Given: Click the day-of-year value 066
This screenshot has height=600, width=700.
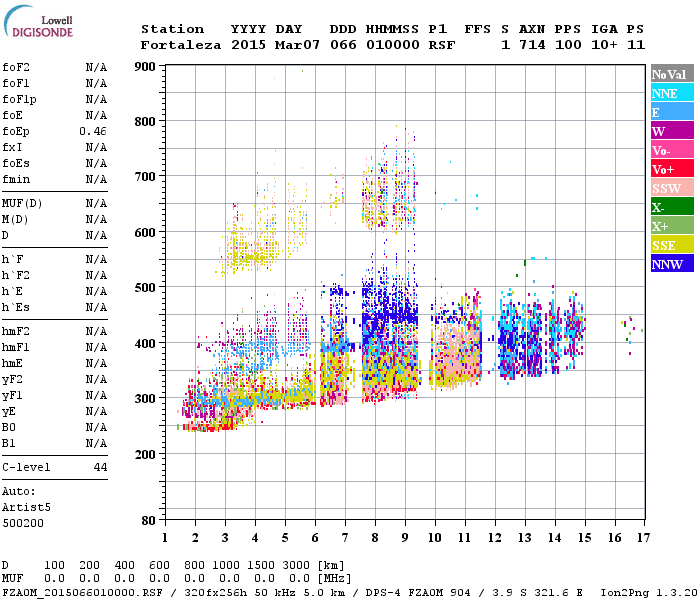Looking at the screenshot, I should click(x=343, y=45).
